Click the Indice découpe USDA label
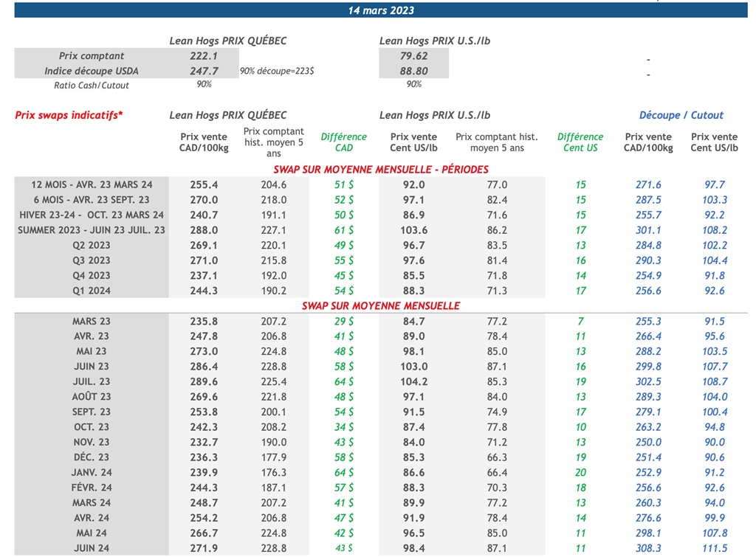 92,71
